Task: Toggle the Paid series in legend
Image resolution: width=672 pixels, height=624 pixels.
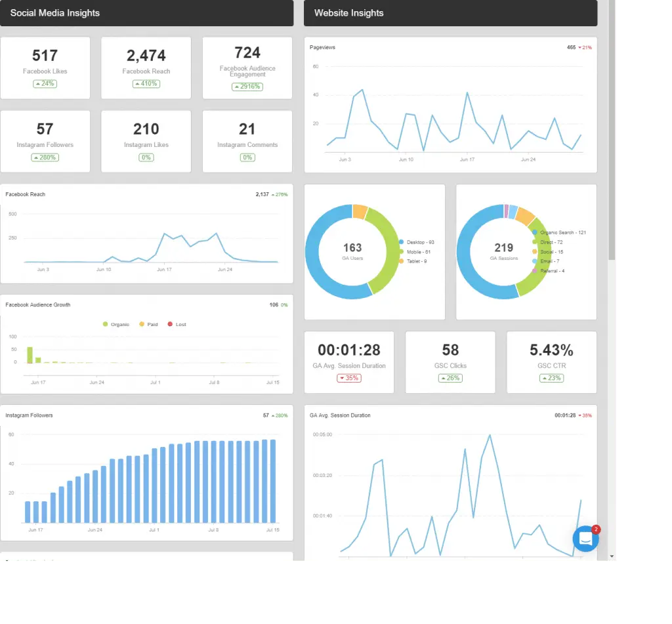Action: point(149,324)
